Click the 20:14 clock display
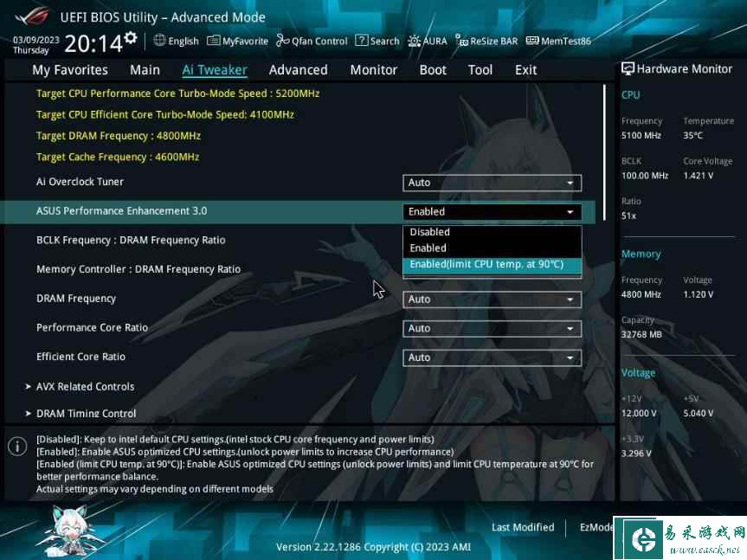The height and width of the screenshot is (560, 747). 93,44
